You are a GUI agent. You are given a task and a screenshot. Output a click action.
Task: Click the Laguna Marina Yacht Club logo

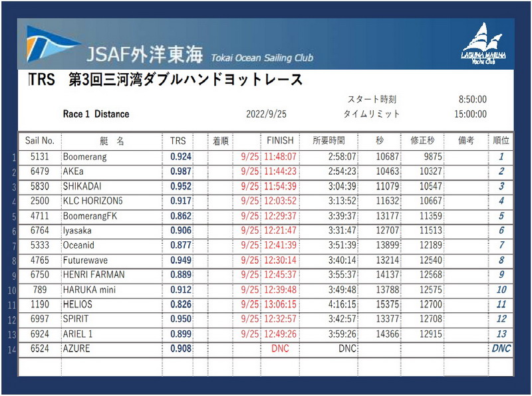point(483,43)
